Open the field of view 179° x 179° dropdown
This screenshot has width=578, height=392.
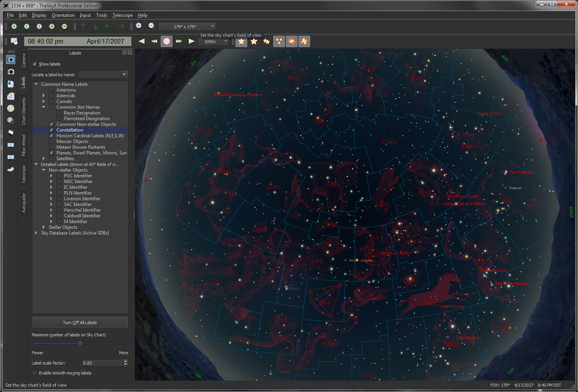point(187,26)
